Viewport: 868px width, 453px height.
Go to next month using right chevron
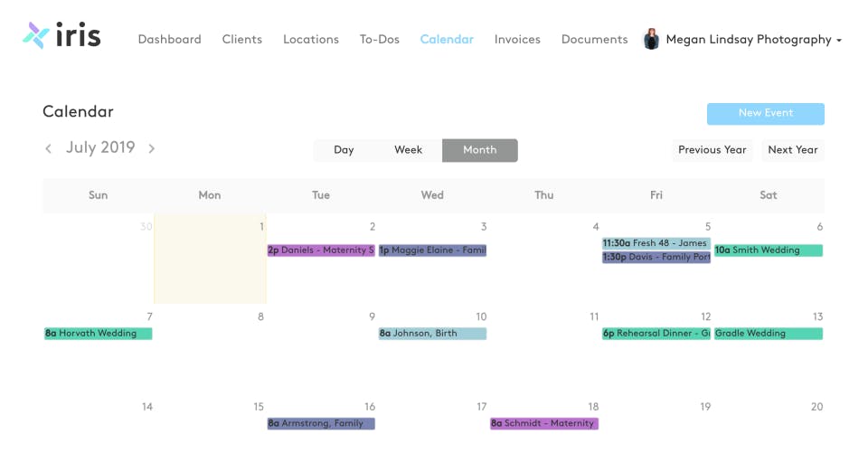pyautogui.click(x=152, y=148)
